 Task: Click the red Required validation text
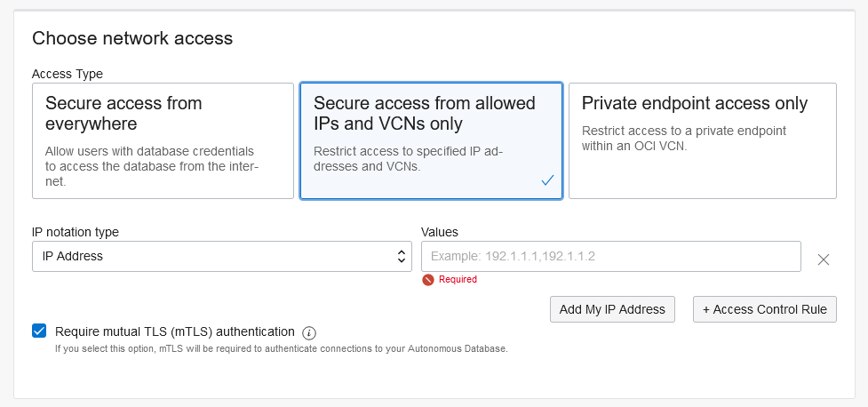pyautogui.click(x=458, y=279)
